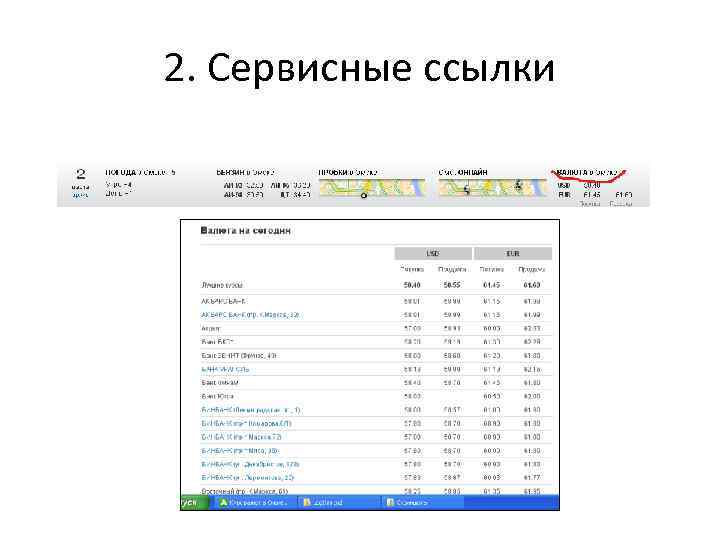The height and width of the screenshot is (540, 720).
Task: Open the ВАЛЮТА в Омске currency link
Action: (x=588, y=173)
